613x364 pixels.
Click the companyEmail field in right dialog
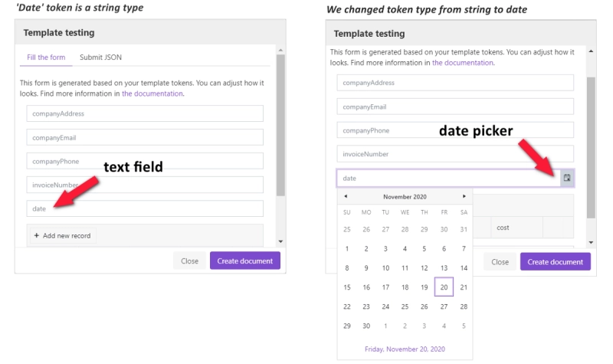[455, 107]
